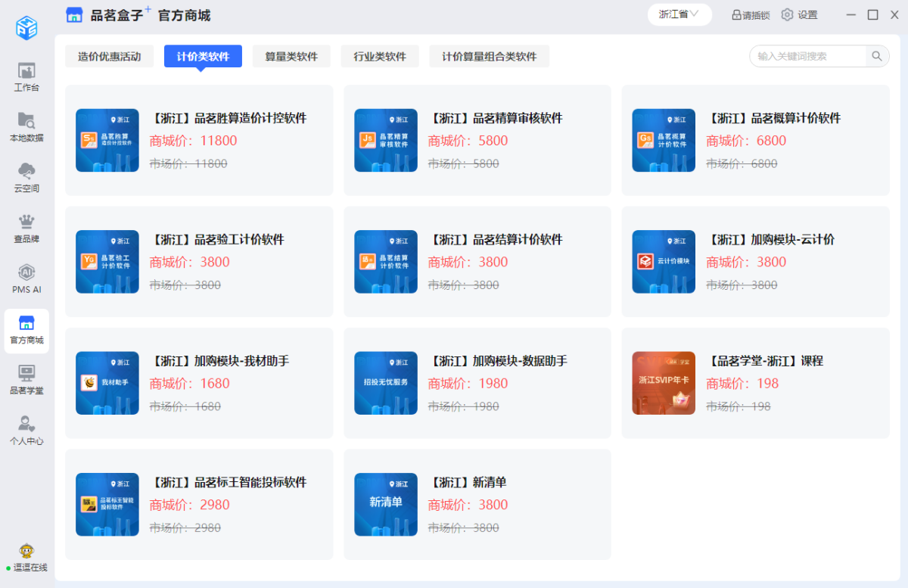
Task: Open 查品牌 crown icon
Action: click(26, 229)
